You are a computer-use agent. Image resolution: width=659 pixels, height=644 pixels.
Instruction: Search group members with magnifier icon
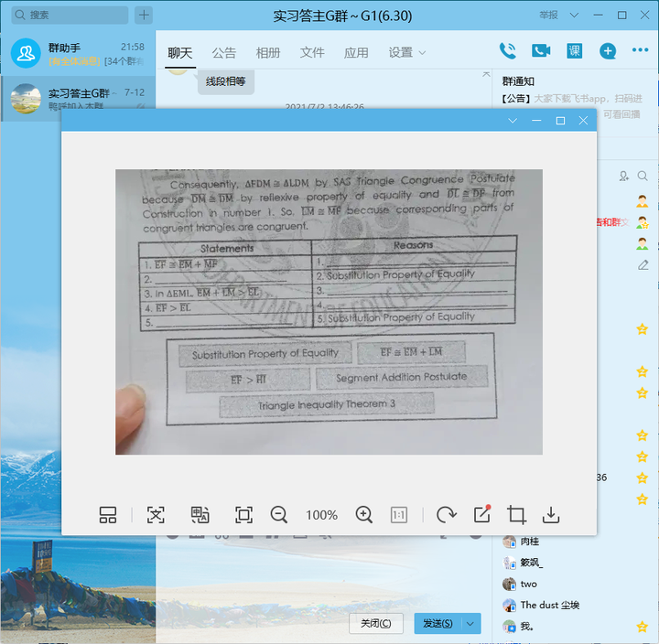click(x=643, y=176)
